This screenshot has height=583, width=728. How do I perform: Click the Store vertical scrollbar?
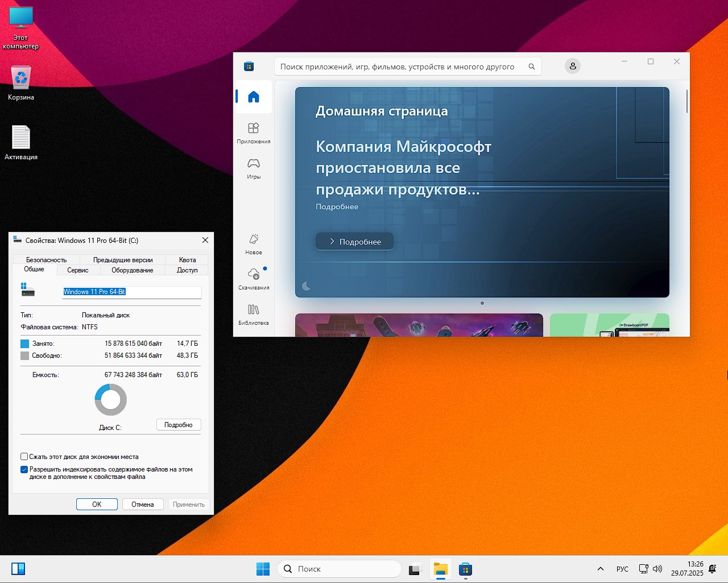pyautogui.click(x=687, y=101)
